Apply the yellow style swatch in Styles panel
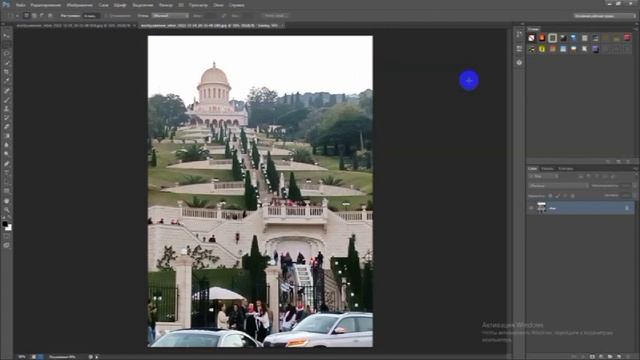The width and height of the screenshot is (640, 360). pos(542,49)
